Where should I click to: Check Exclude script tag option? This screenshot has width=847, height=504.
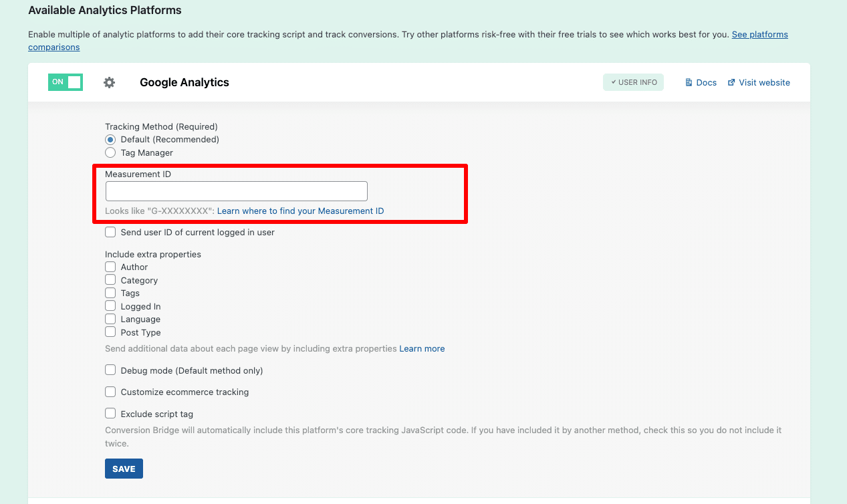(x=110, y=414)
